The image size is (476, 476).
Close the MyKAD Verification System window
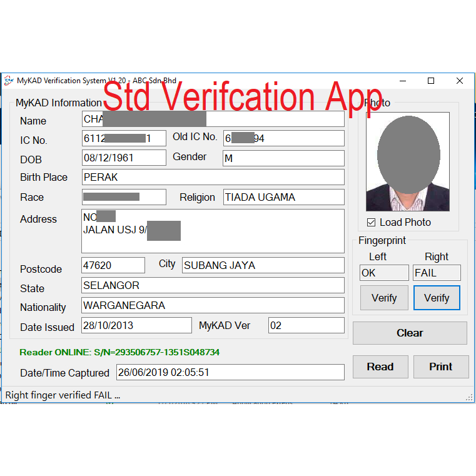coord(460,81)
